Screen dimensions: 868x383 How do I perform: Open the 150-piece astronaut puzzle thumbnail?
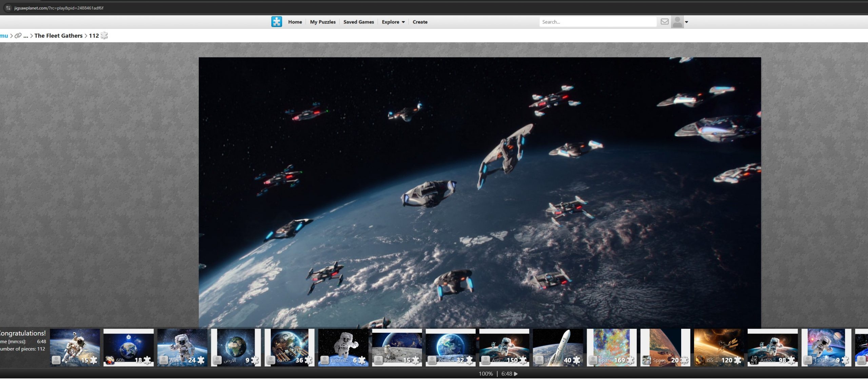504,345
